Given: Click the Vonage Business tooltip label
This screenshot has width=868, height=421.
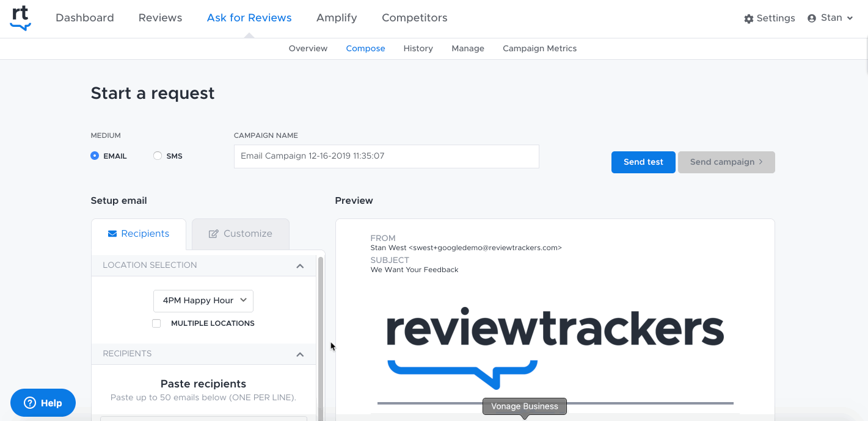Looking at the screenshot, I should (x=525, y=406).
